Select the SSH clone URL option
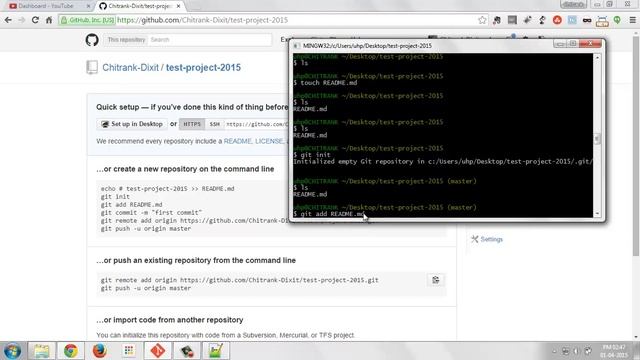Viewport: 640px width, 360px height. (214, 124)
